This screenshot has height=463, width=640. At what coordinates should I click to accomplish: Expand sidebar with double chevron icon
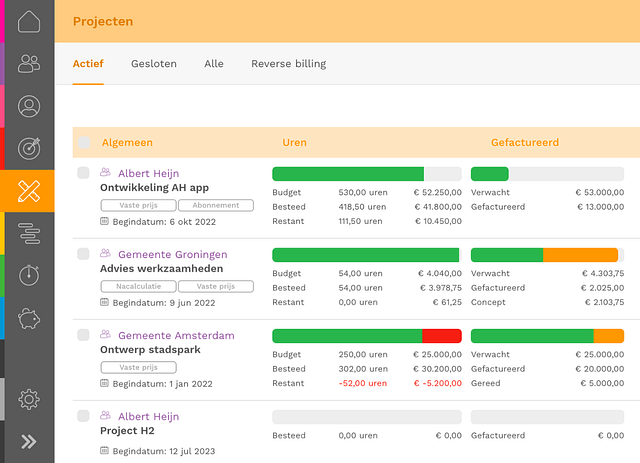coord(29,441)
